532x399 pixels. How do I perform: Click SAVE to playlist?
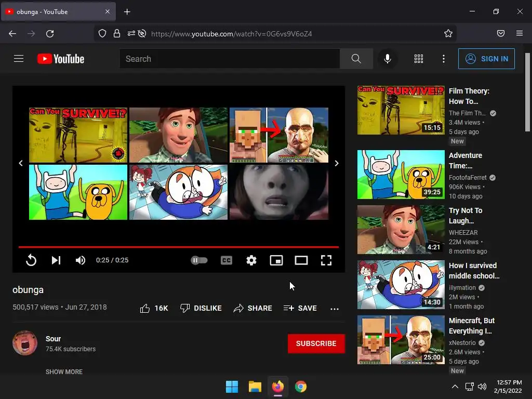[x=300, y=308]
